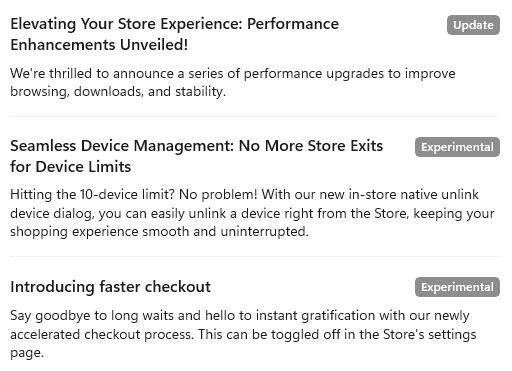Viewport: 512px width, 371px height.
Task: Click the final word 'page.'
Action: pyautogui.click(x=27, y=353)
